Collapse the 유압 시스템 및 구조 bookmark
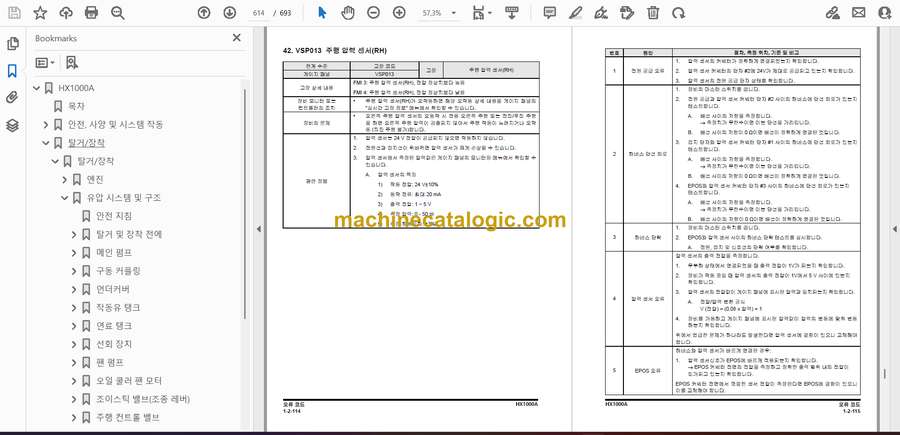 (x=64, y=198)
